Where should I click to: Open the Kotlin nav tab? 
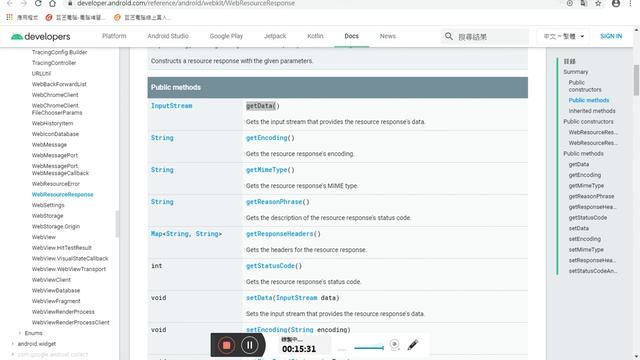point(315,36)
